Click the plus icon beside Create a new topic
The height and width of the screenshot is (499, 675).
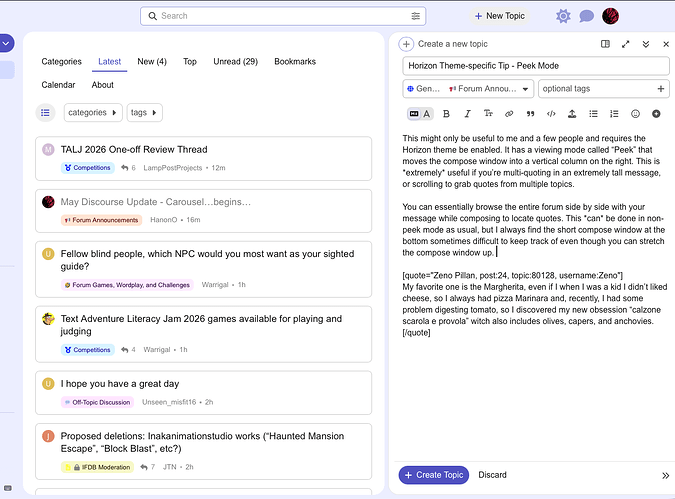pos(406,44)
